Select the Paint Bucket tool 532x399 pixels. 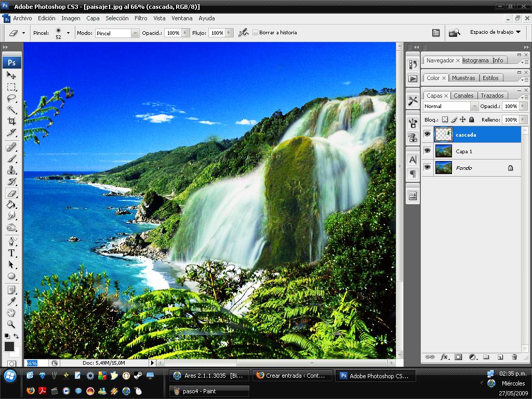(11, 205)
